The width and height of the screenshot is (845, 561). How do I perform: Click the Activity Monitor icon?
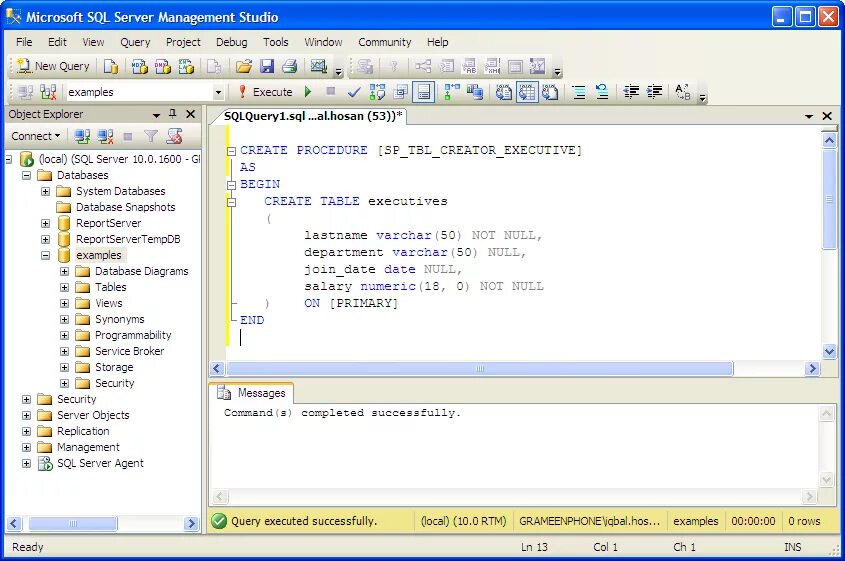318,66
